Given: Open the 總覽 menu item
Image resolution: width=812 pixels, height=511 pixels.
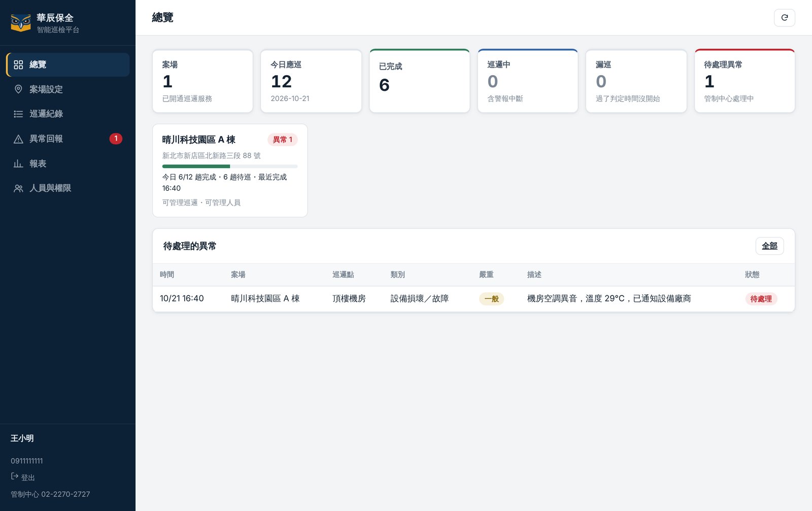Looking at the screenshot, I should pos(68,64).
